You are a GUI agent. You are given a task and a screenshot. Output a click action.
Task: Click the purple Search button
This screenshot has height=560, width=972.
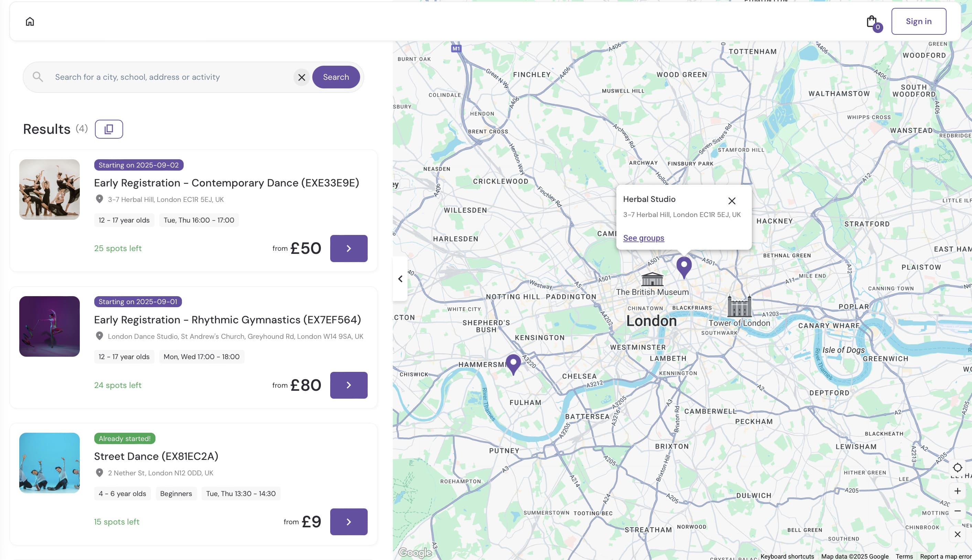pyautogui.click(x=336, y=77)
